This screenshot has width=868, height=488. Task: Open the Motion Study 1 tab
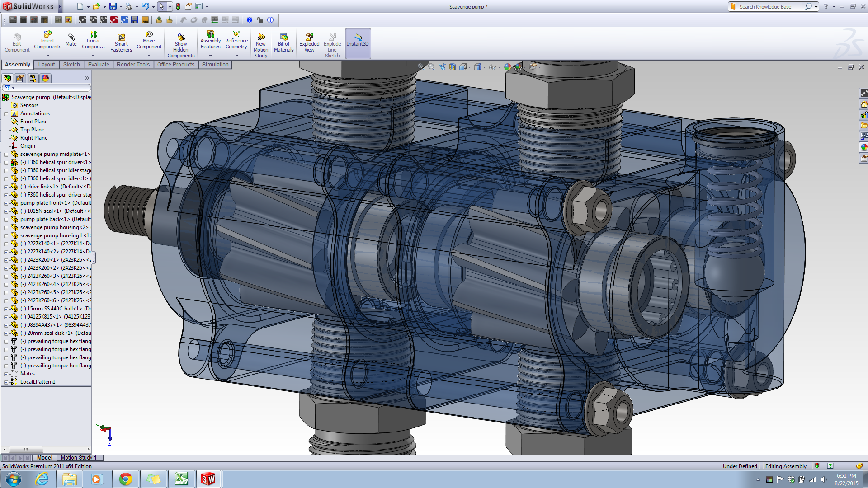79,458
